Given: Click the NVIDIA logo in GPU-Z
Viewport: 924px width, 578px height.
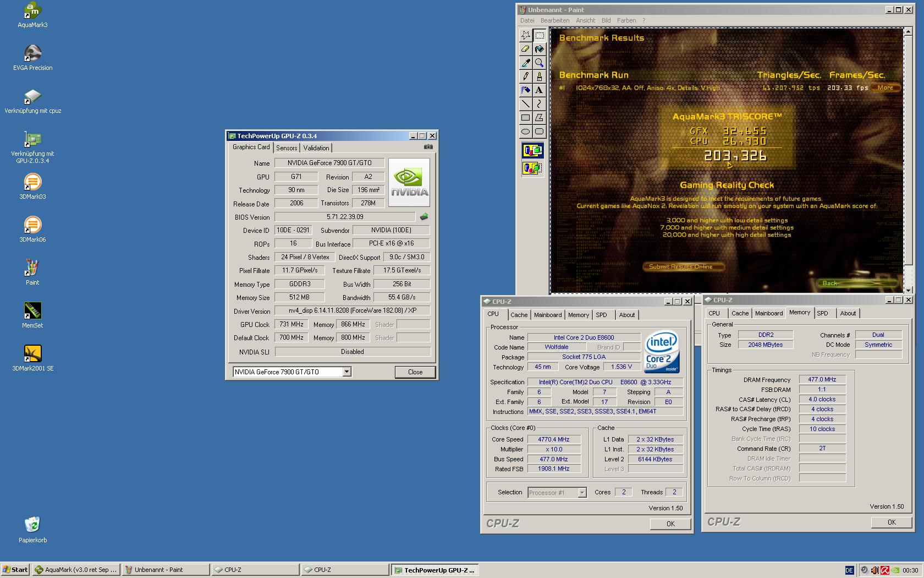Looking at the screenshot, I should pyautogui.click(x=409, y=183).
